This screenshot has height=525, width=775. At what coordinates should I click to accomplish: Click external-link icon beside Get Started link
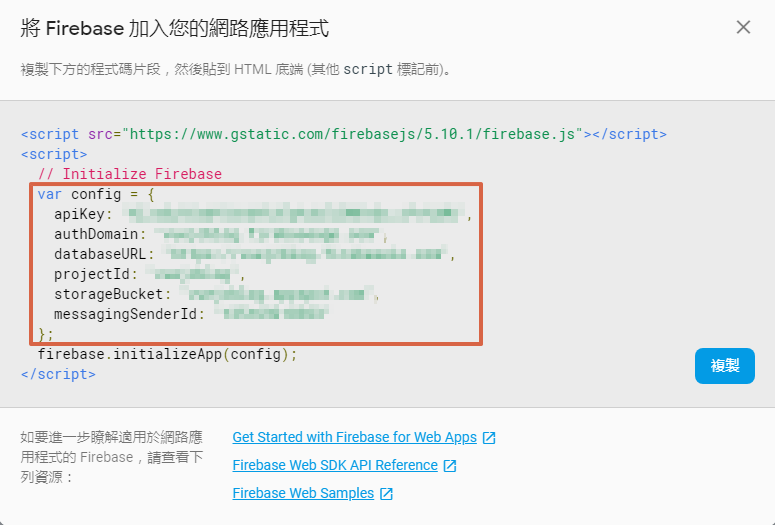pyautogui.click(x=489, y=438)
